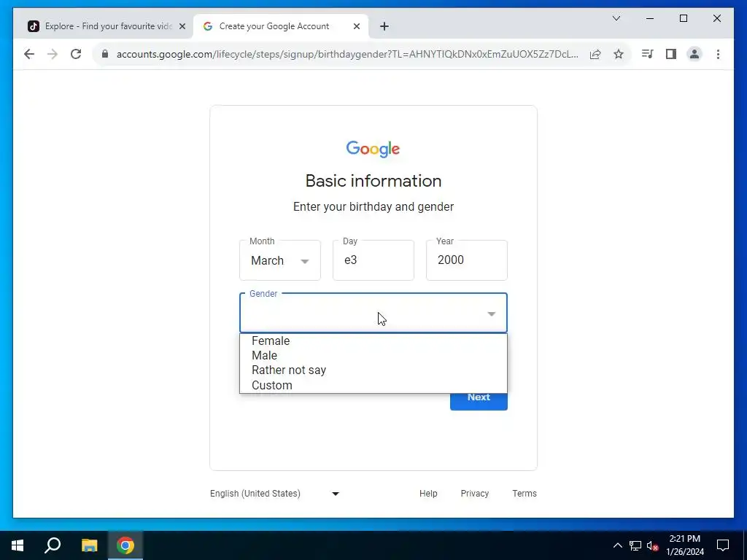Close the Create your Google Account tab

(x=356, y=27)
